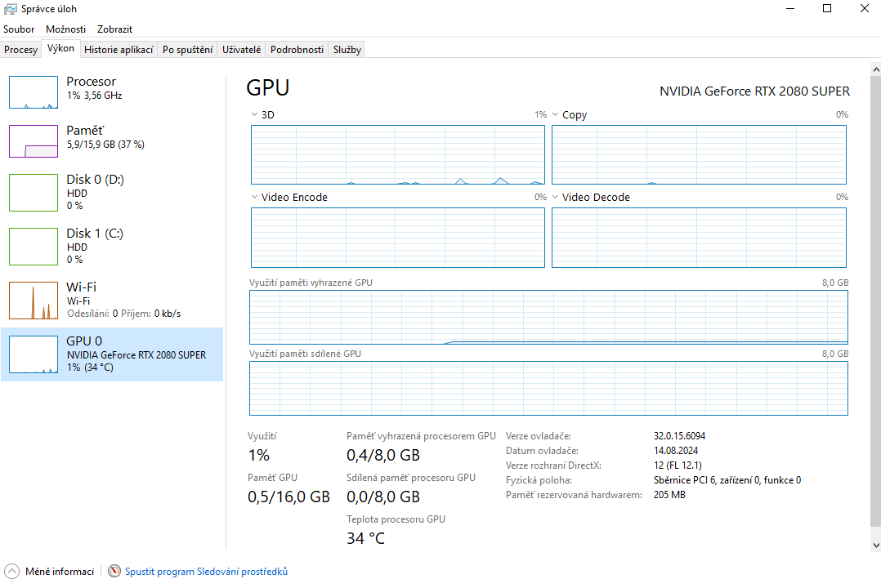The image size is (881, 588).
Task: Select the Wi-Fi activity graph thumbnail
Action: (34, 300)
